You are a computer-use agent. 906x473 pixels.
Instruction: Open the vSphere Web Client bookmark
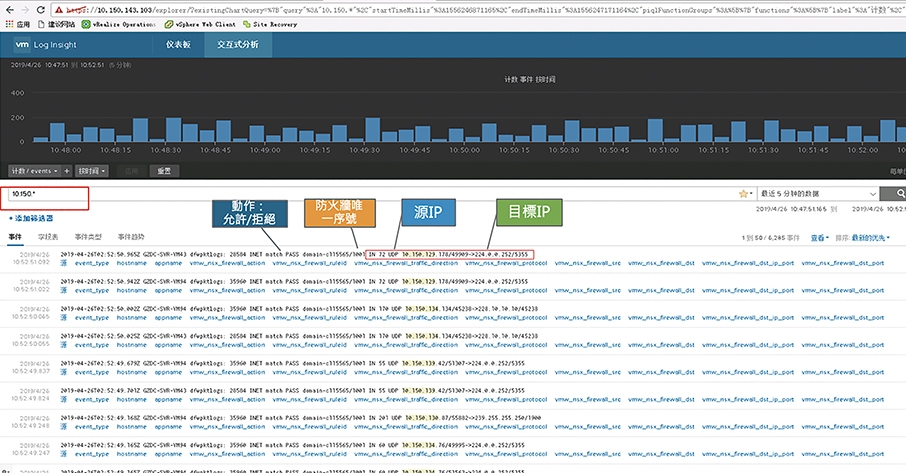(200, 24)
